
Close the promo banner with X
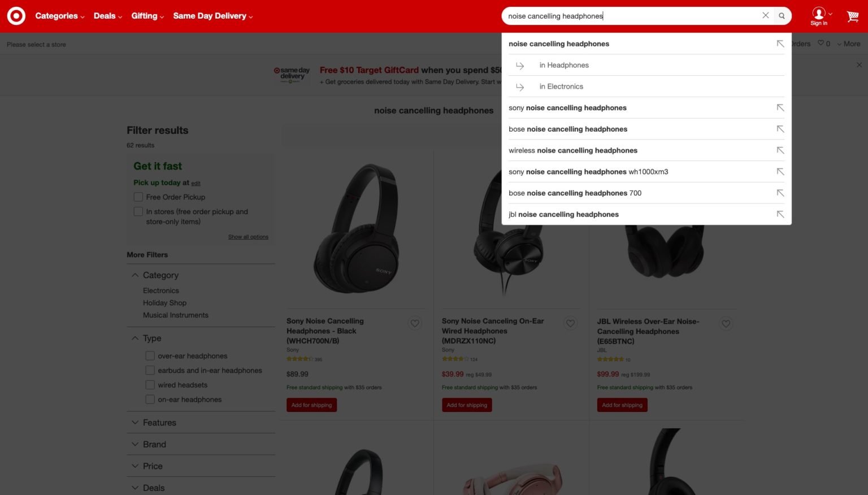click(x=859, y=65)
